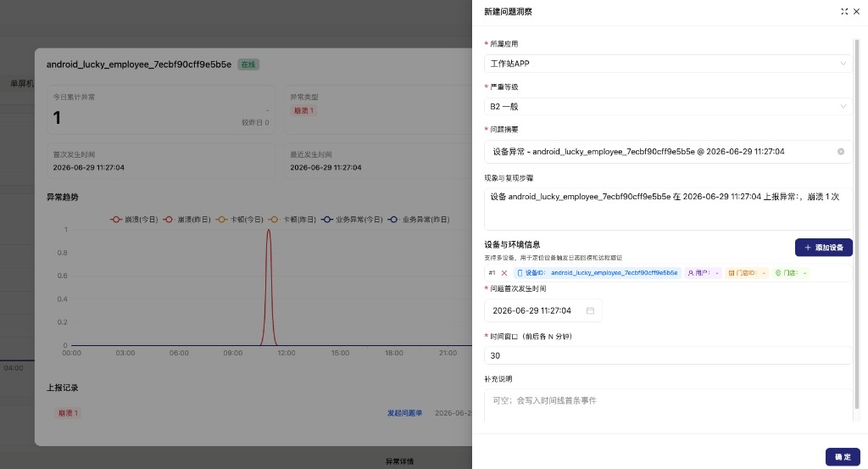The height and width of the screenshot is (469, 868).
Task: Click the 确定 button
Action: click(x=843, y=457)
